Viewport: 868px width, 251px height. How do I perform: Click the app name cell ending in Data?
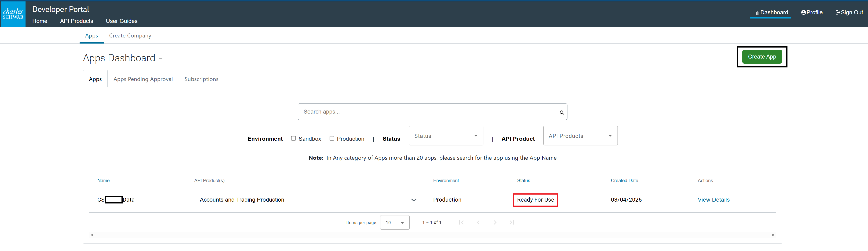click(116, 200)
